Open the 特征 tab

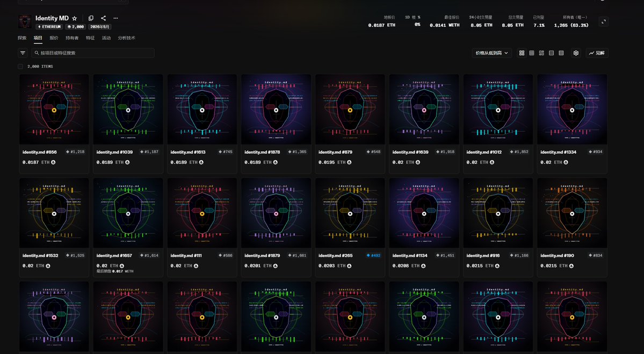click(90, 38)
